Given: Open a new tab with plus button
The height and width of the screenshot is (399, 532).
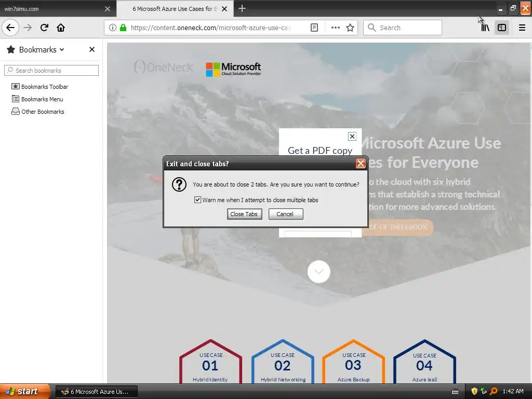Looking at the screenshot, I should [242, 8].
